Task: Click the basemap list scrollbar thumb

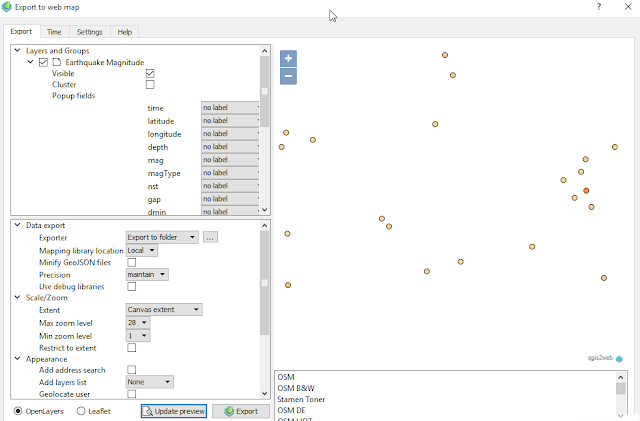Action: (620, 388)
